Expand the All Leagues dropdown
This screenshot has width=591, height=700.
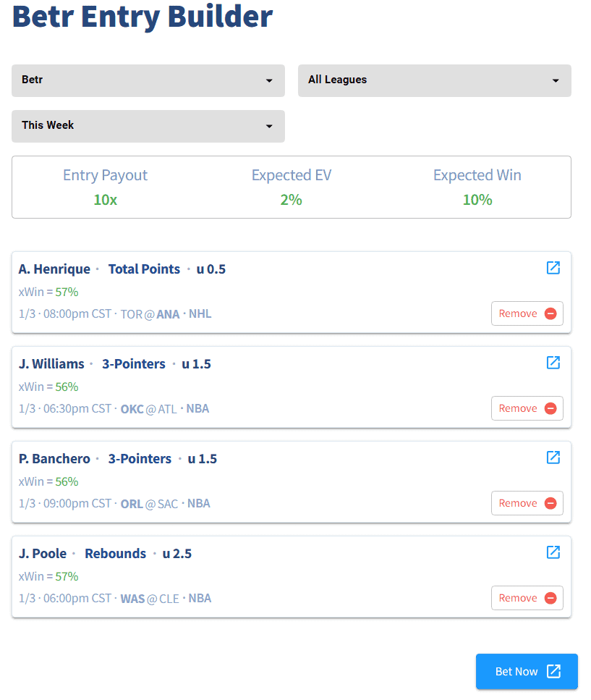(435, 80)
